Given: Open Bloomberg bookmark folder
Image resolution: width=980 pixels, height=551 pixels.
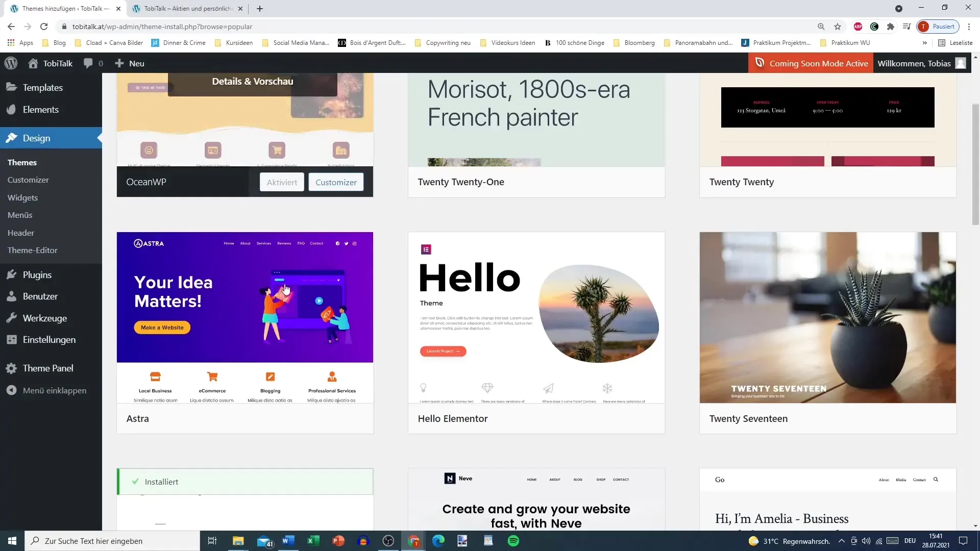Looking at the screenshot, I should tap(634, 43).
